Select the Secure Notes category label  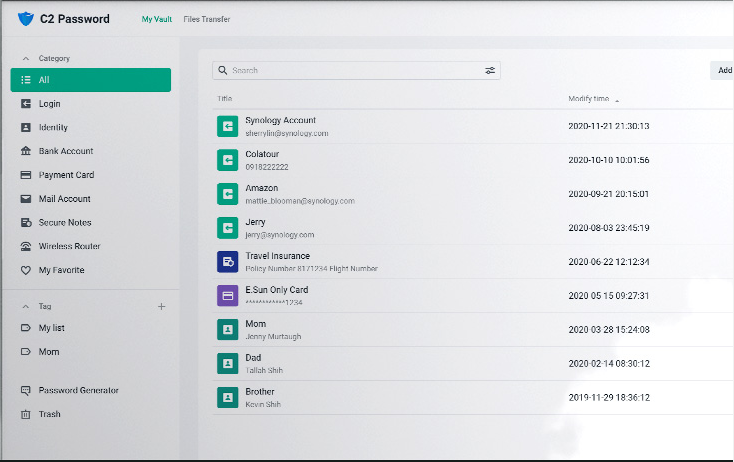(65, 223)
